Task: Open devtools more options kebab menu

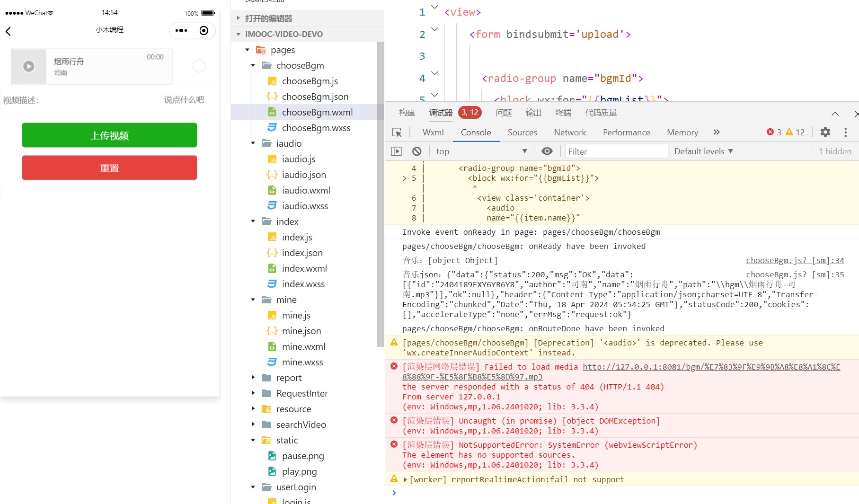Action: [845, 133]
